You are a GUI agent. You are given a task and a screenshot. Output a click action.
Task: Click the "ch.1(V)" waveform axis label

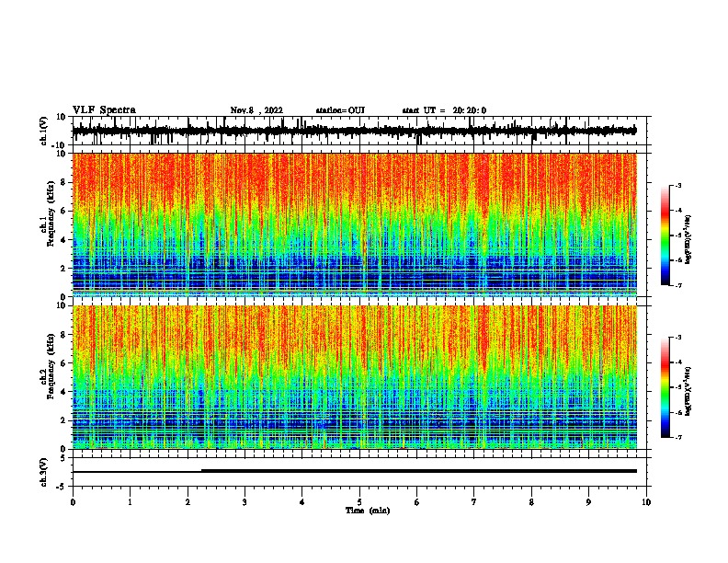44,131
